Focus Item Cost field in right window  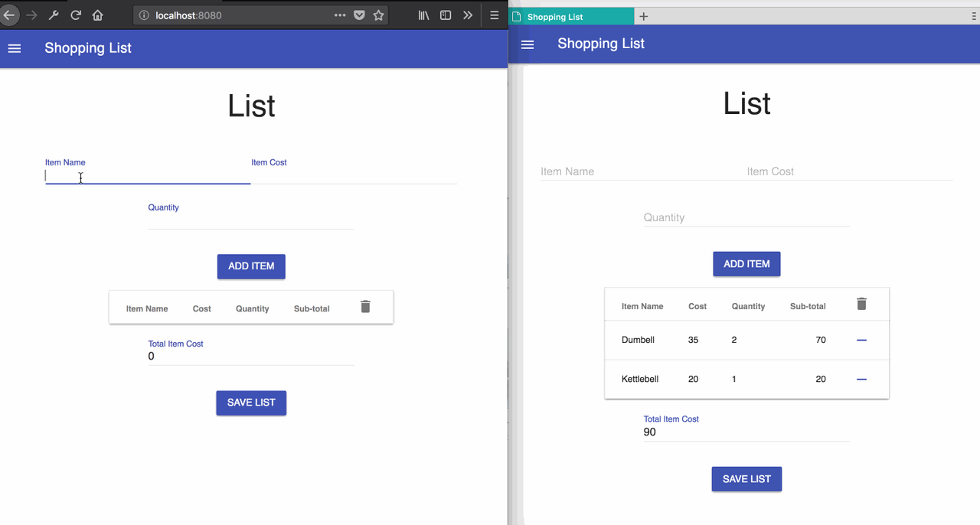pos(850,171)
